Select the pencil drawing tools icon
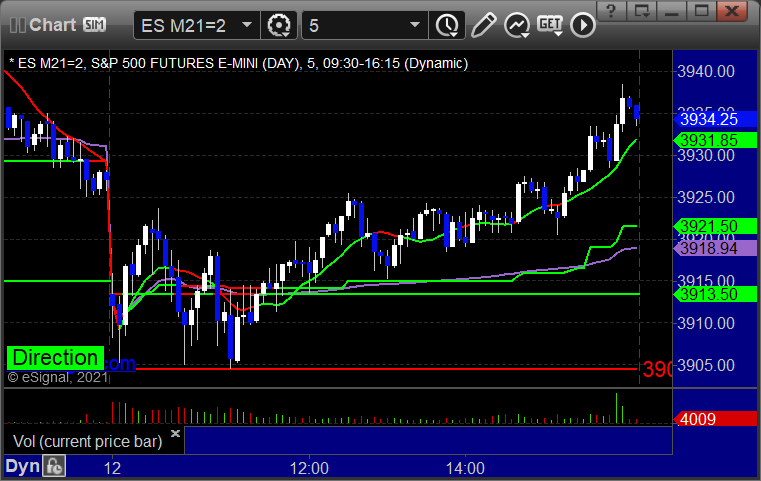Image resolution: width=761 pixels, height=481 pixels. pyautogui.click(x=483, y=25)
